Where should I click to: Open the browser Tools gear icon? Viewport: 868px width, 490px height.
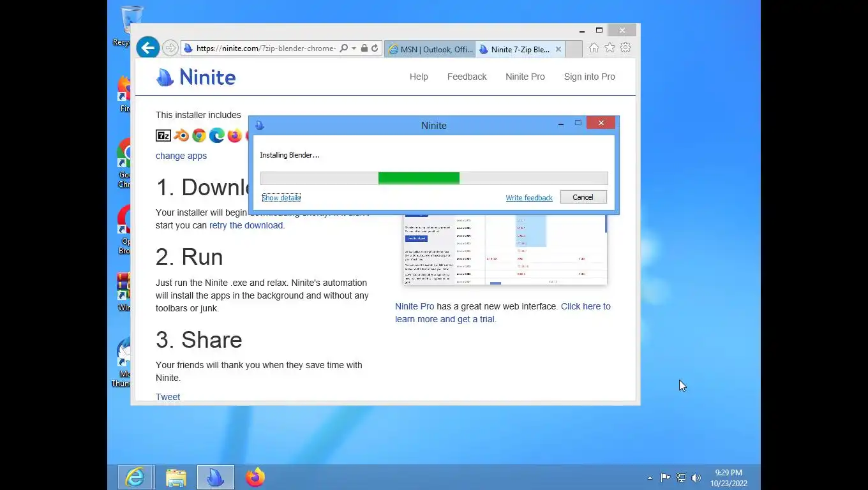point(625,48)
